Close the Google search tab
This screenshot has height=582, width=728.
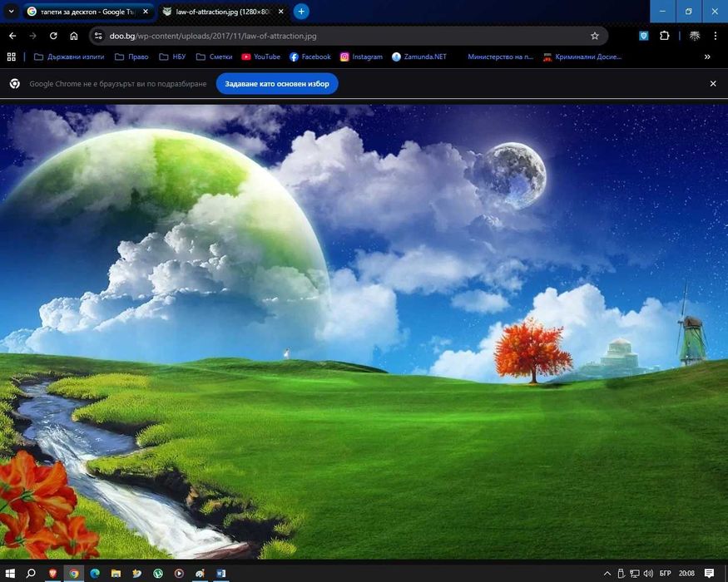146,12
